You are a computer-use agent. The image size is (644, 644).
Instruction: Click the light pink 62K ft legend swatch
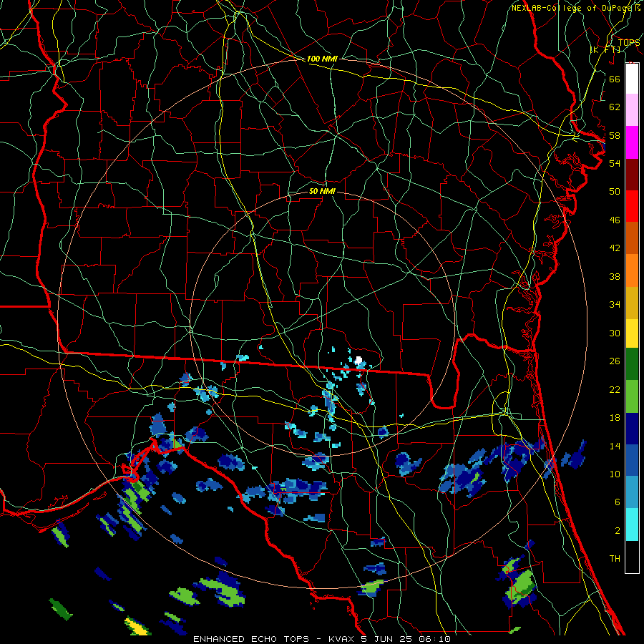coord(632,109)
